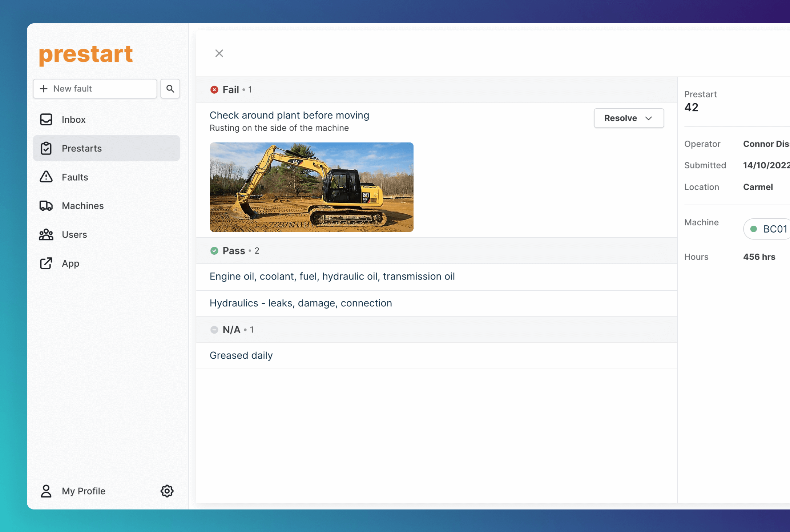
Task: Open the Check around plant before moving fault
Action: 289,115
